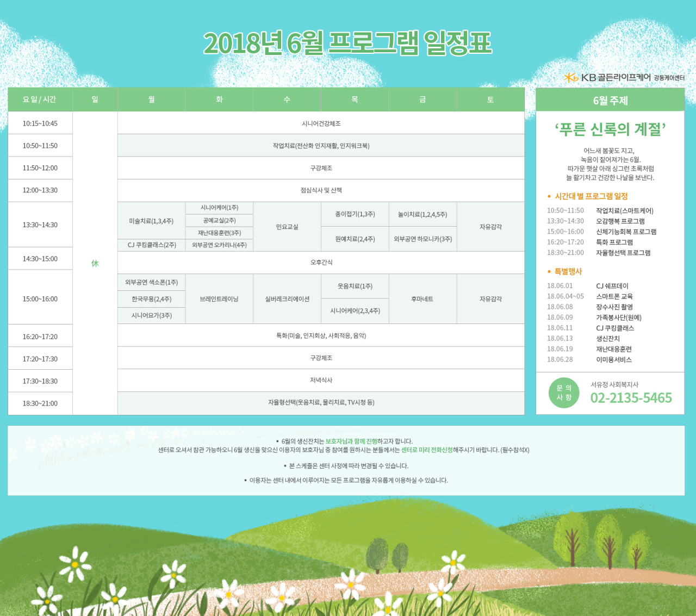The image size is (696, 616).
Task: Click the green 문의사항 circle badge
Action: pyautogui.click(x=564, y=393)
